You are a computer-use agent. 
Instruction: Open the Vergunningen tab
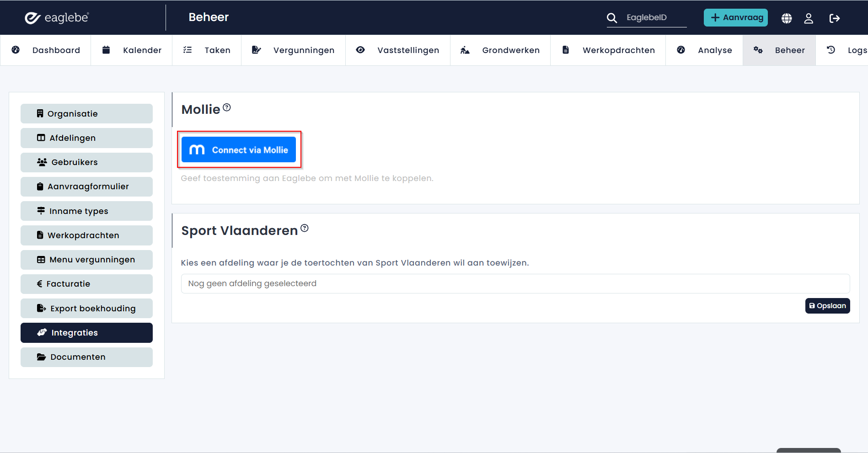coord(293,50)
